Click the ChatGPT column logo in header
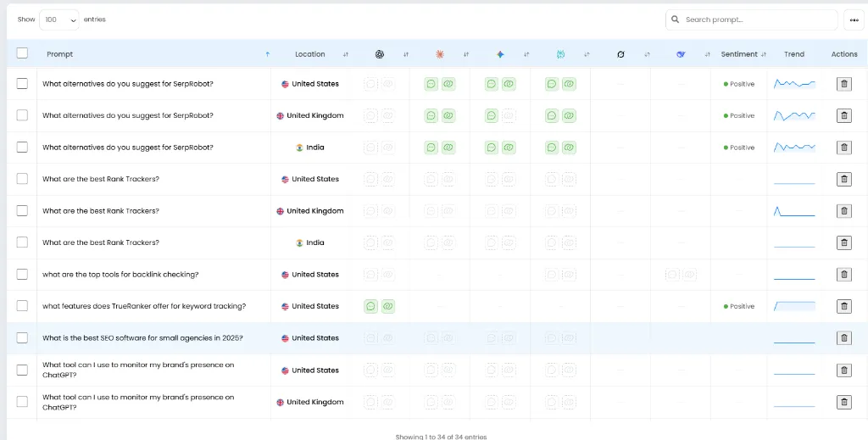The height and width of the screenshot is (440, 868). tap(379, 54)
